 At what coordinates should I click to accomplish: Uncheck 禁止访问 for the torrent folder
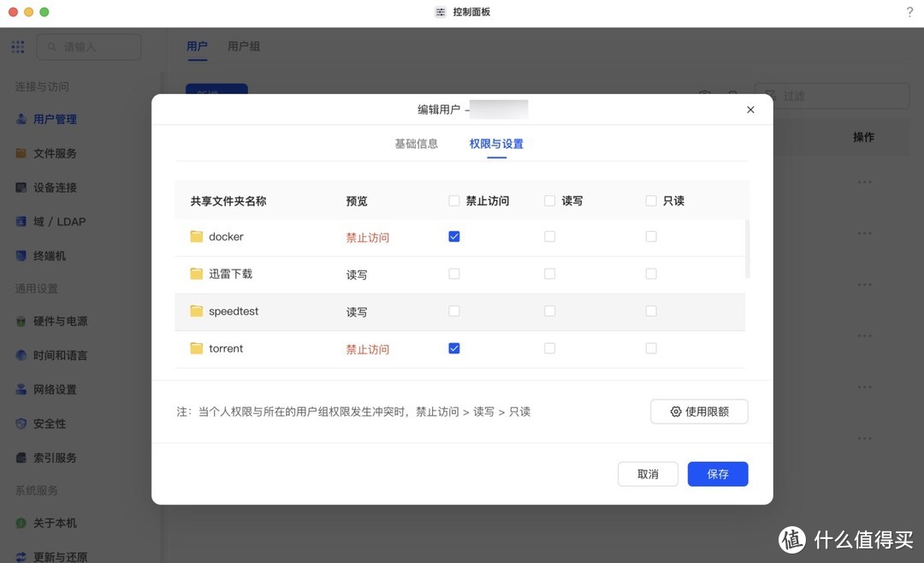pos(454,348)
